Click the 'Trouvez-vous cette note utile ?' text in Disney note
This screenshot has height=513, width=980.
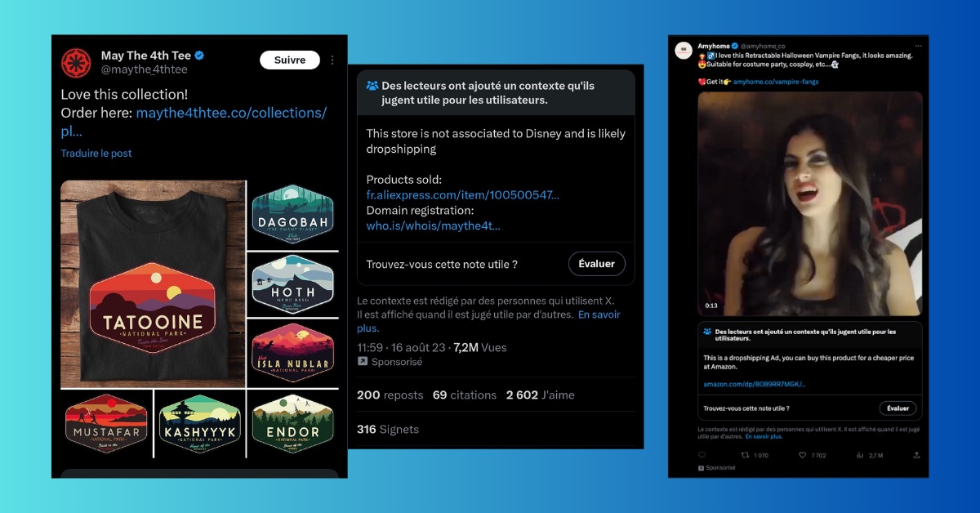[442, 265]
